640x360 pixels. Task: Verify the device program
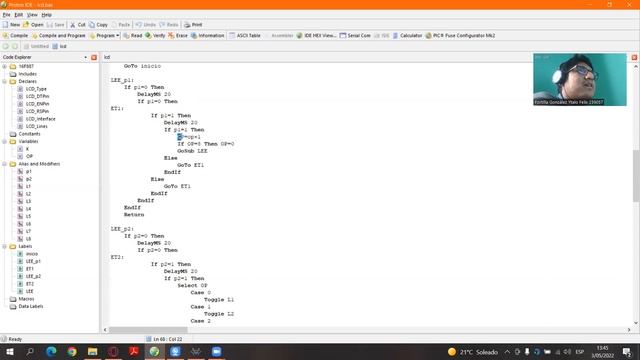tap(156, 36)
